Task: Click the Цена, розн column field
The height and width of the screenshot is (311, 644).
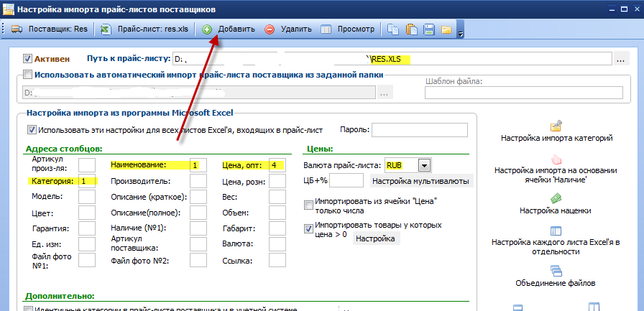Action: click(x=277, y=181)
